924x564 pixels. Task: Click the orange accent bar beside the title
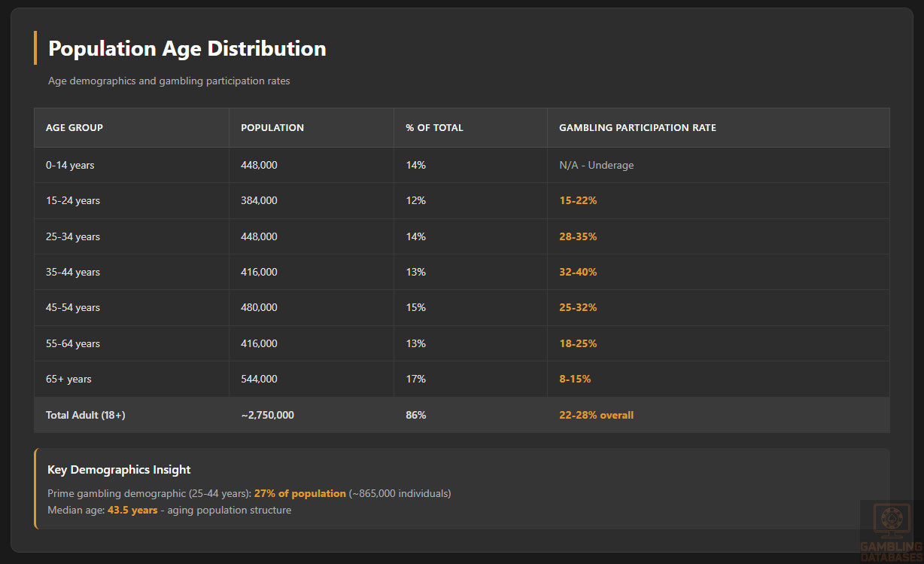click(35, 47)
